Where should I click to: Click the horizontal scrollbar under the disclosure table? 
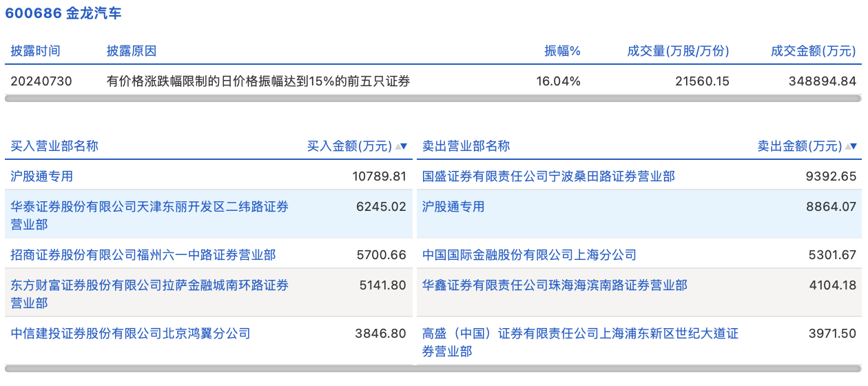pyautogui.click(x=433, y=99)
